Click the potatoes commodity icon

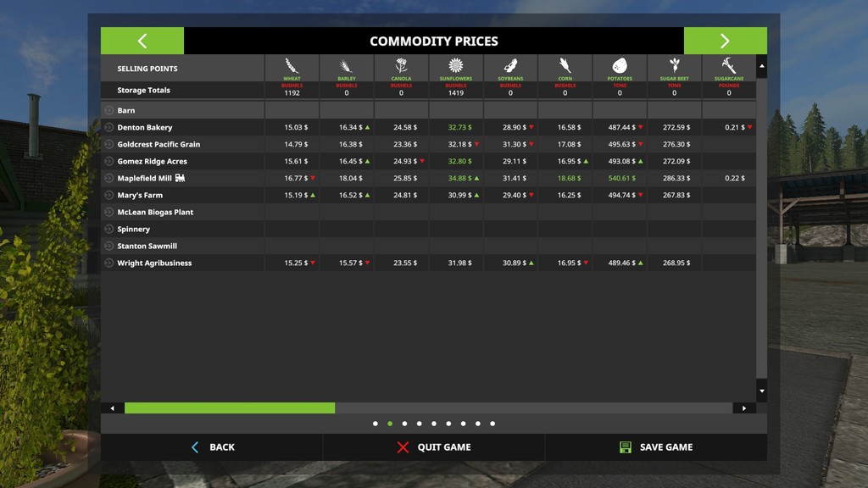[620, 66]
